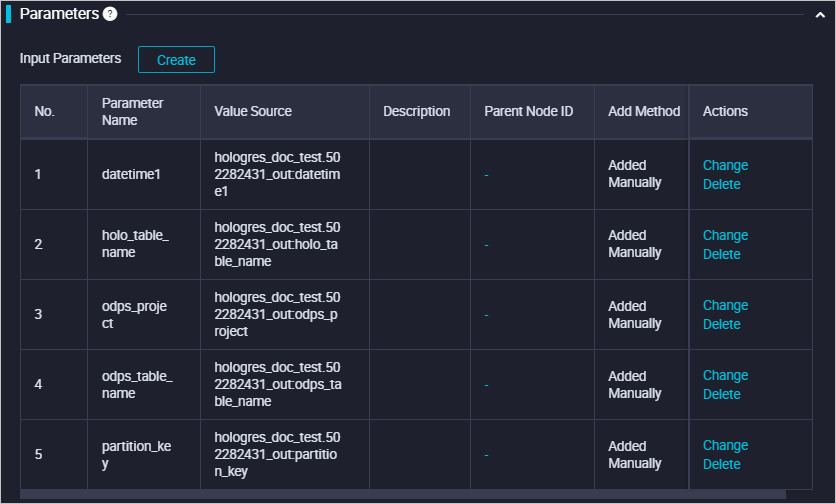Click Change for the datetime1 parameter
The width and height of the screenshot is (836, 504).
click(725, 165)
